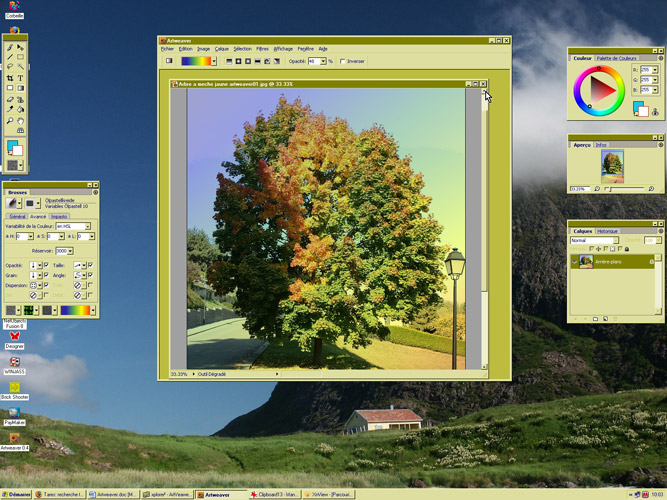The image size is (667, 500).
Task: Toggle the checkbox next to Opacité in Brosses
Action: (46, 265)
